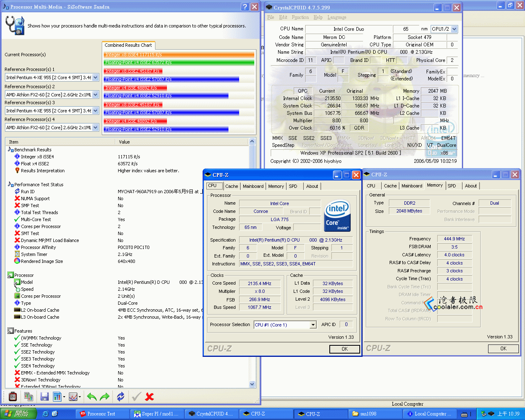The image size is (525, 420).
Task: Open Reference Processor 2 dropdown
Action: click(x=95, y=94)
